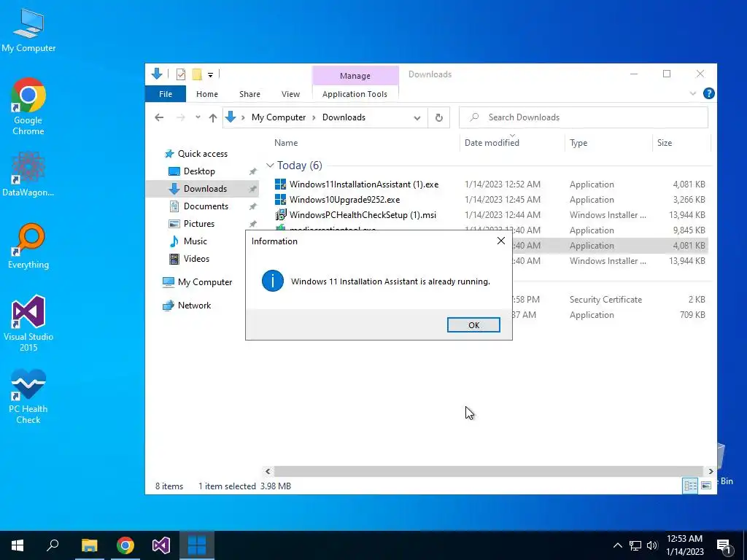Screen dimensions: 747x560
Task: Click the Security Certificate type cell
Action: tap(605, 300)
